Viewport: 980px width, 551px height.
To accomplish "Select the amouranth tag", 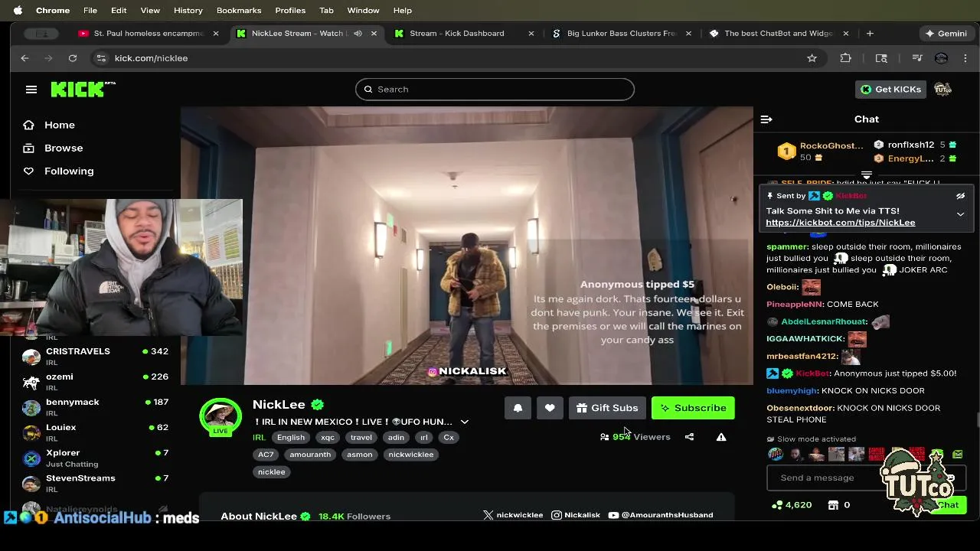I will click(x=310, y=455).
